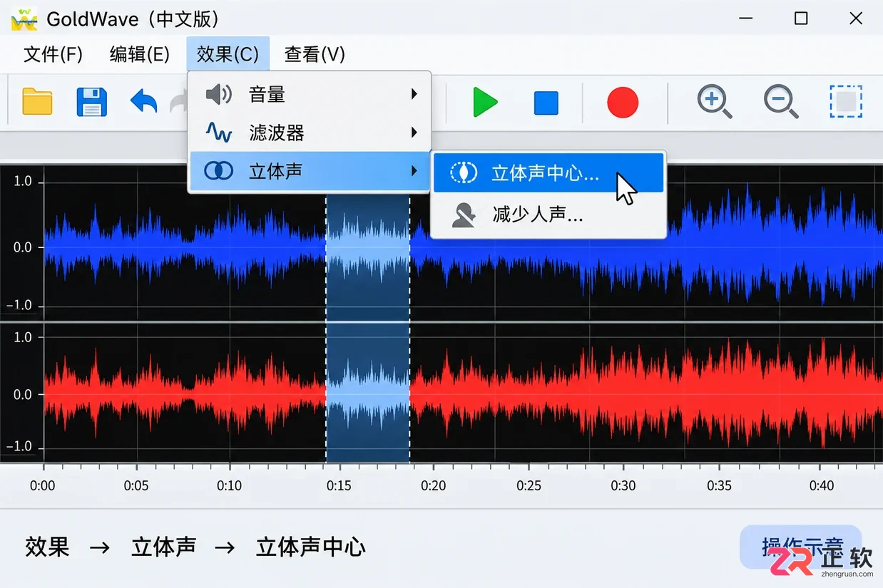Click the stereo center icon
The width and height of the screenshot is (883, 588).
pos(464,172)
